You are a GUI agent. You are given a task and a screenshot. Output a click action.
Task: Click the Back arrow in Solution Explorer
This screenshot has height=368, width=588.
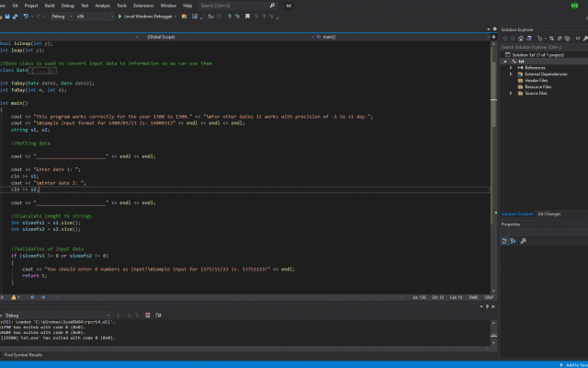point(505,39)
